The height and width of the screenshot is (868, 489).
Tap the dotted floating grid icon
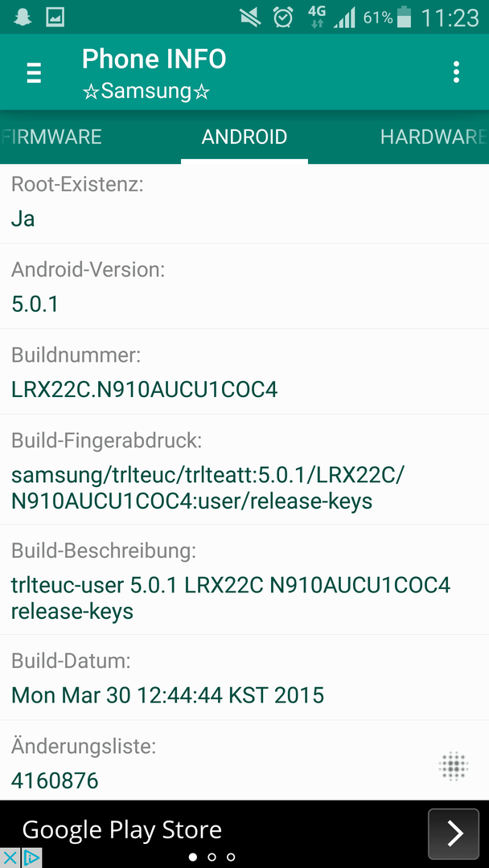[454, 767]
